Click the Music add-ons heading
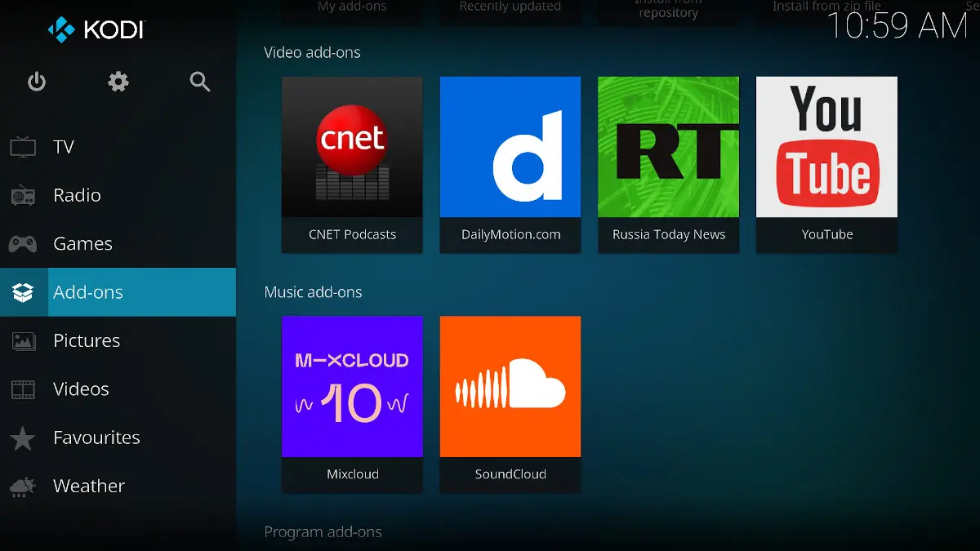Screen dimensions: 980x551 tap(313, 292)
